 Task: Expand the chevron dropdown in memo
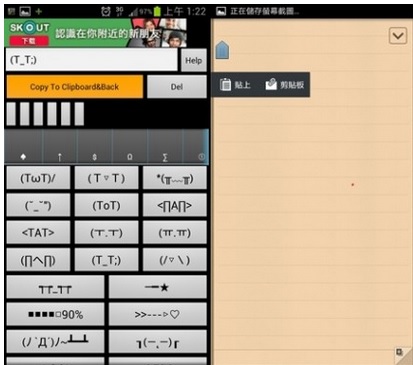398,36
